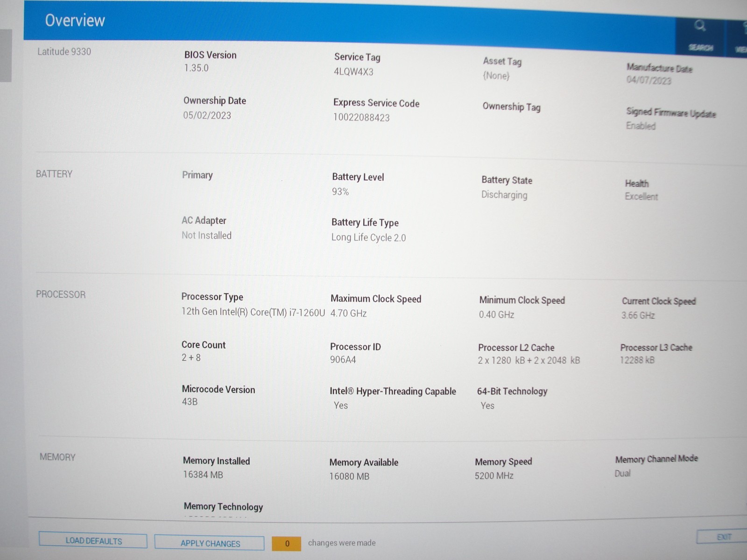
Task: Select L3 cache 12288 kB value
Action: coord(637,360)
